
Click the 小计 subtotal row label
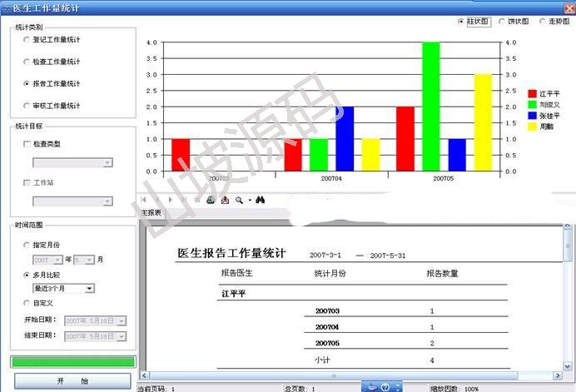pyautogui.click(x=322, y=360)
